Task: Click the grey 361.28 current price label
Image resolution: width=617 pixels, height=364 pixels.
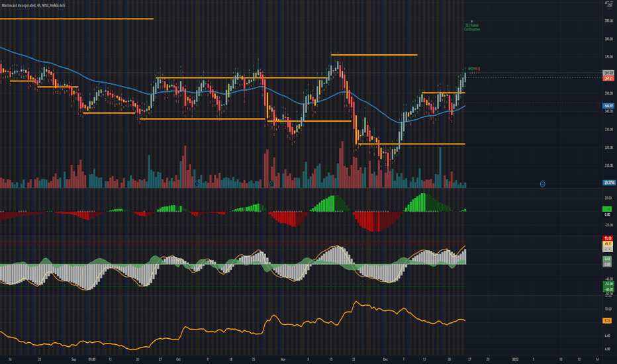Action: point(608,73)
